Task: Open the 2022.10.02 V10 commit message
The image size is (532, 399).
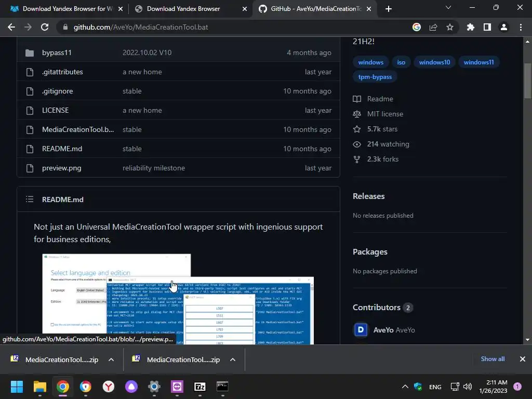Action: [147, 52]
